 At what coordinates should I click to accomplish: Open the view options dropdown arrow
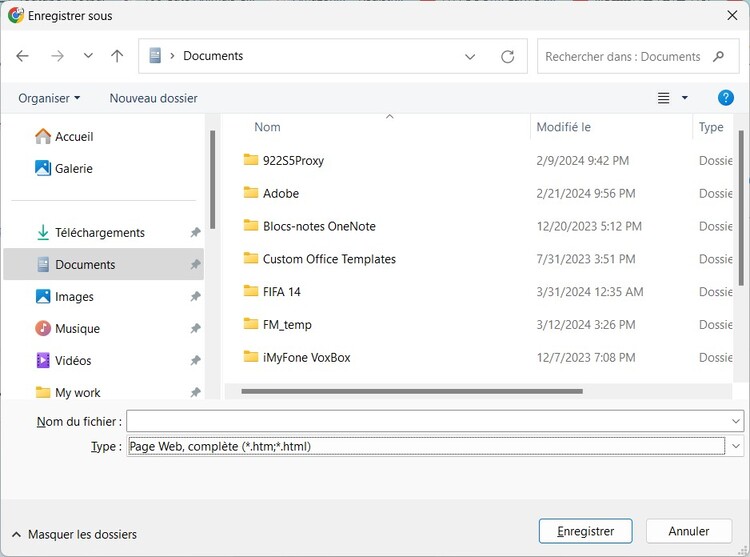pyautogui.click(x=685, y=98)
